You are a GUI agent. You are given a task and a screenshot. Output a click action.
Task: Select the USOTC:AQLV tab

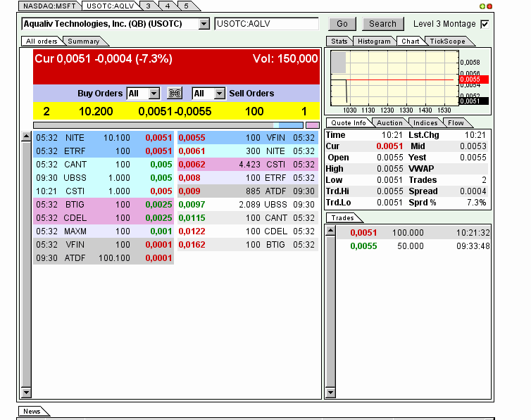(111, 6)
